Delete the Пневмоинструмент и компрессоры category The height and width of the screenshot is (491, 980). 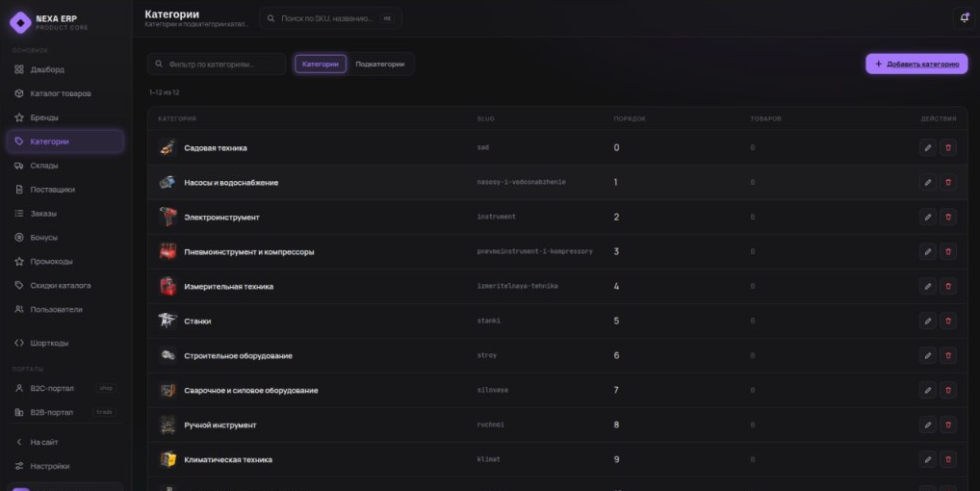(948, 251)
